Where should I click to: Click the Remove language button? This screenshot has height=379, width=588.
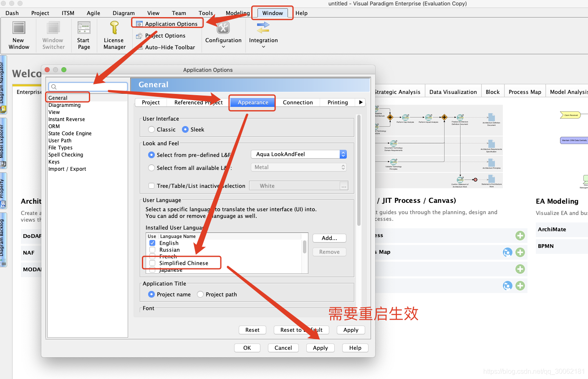(x=329, y=252)
